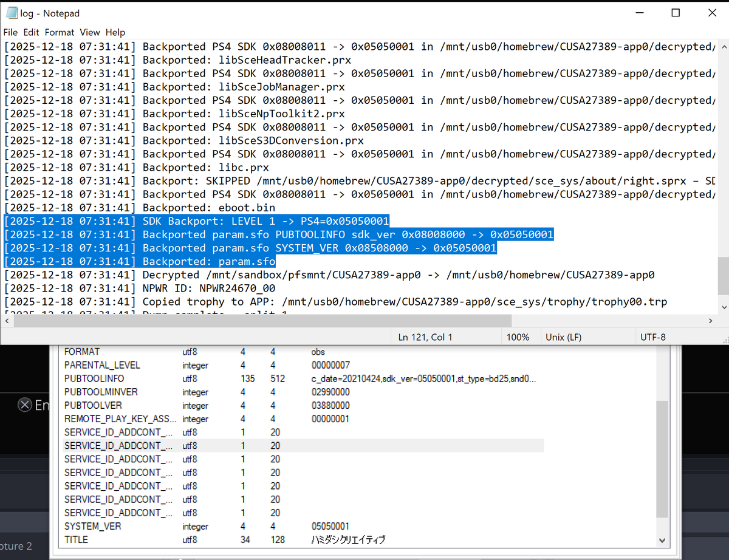The width and height of the screenshot is (729, 560).
Task: Click the Notepad horizontal scrollbar thumb
Action: pos(262,320)
